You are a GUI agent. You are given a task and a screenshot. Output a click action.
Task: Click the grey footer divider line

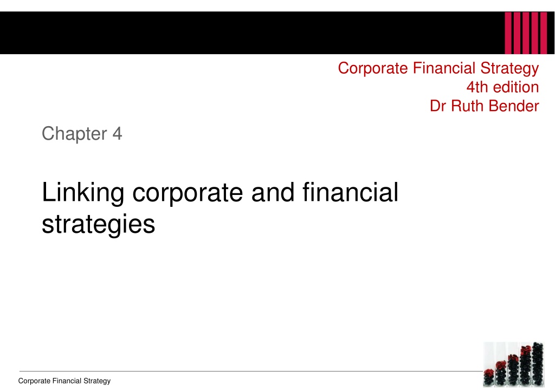point(244,371)
